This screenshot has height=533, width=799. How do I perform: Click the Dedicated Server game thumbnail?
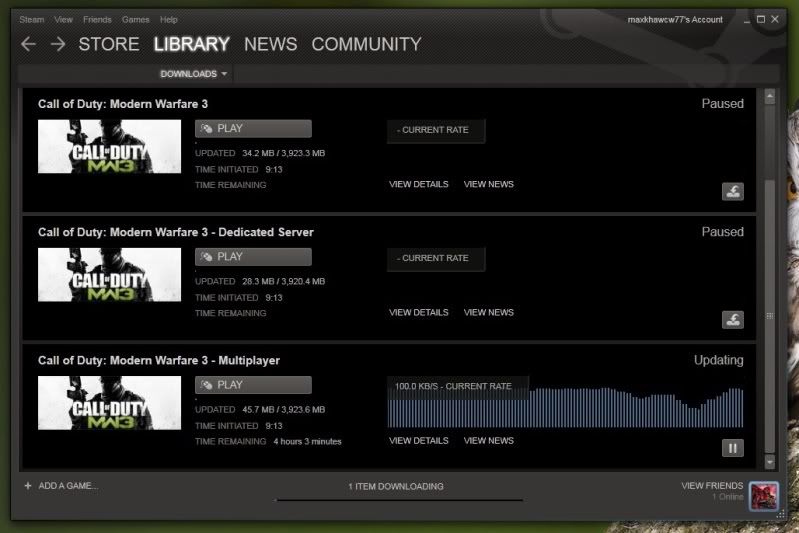[x=95, y=274]
